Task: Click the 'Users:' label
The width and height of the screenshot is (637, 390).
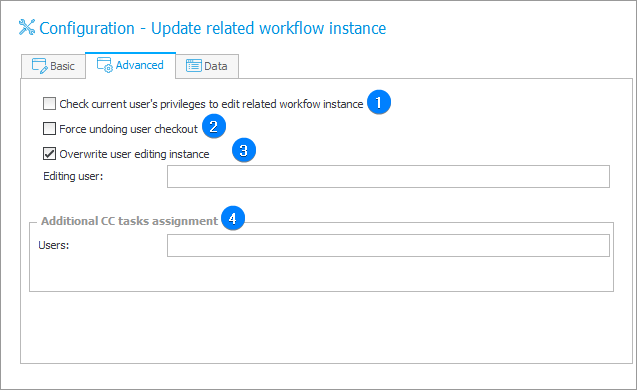Action: [x=54, y=245]
